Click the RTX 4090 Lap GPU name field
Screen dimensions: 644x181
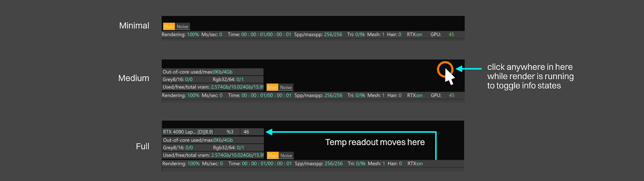click(188, 132)
